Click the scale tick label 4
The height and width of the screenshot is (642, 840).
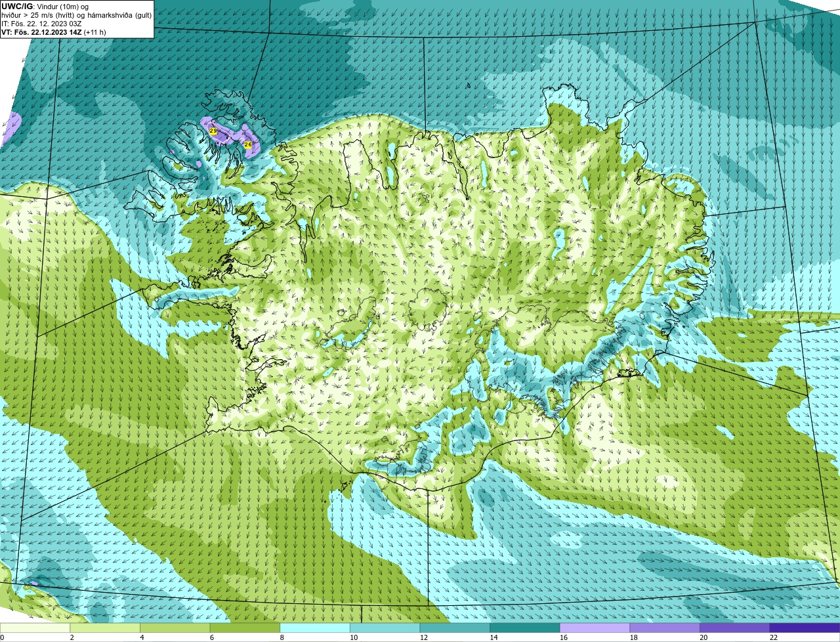point(142,637)
